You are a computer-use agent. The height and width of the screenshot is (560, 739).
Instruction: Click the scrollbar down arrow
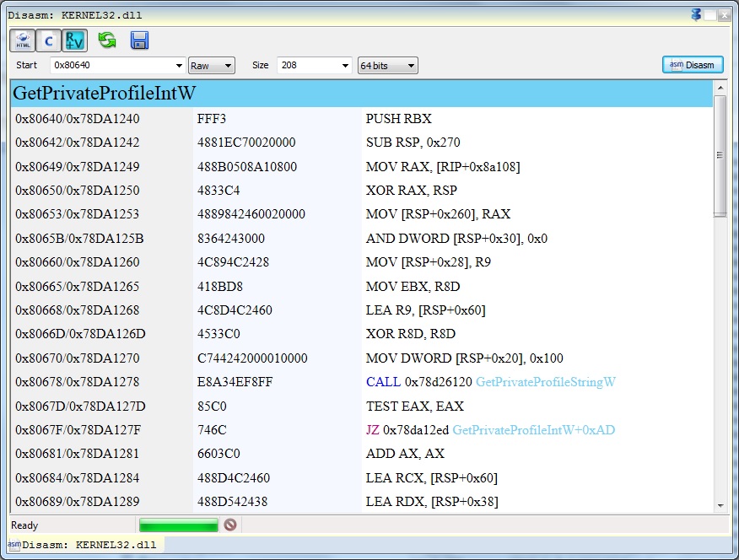(720, 505)
